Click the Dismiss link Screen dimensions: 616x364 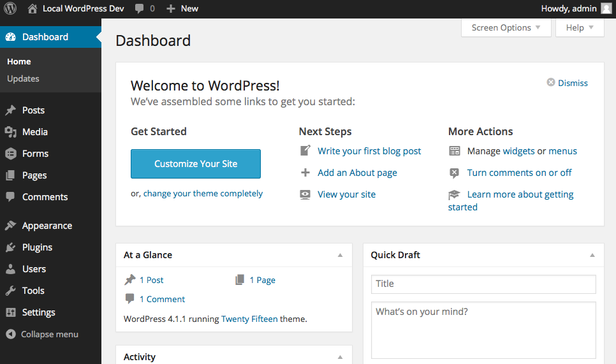pyautogui.click(x=573, y=83)
